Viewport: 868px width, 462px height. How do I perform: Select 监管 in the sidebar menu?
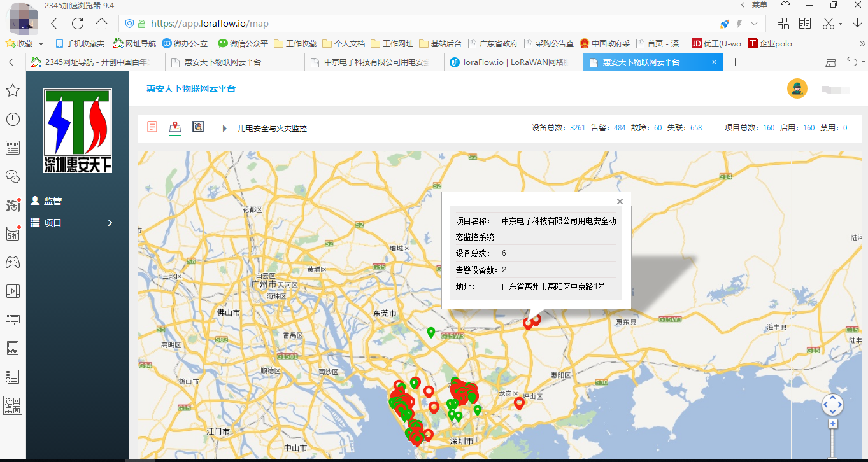click(52, 201)
